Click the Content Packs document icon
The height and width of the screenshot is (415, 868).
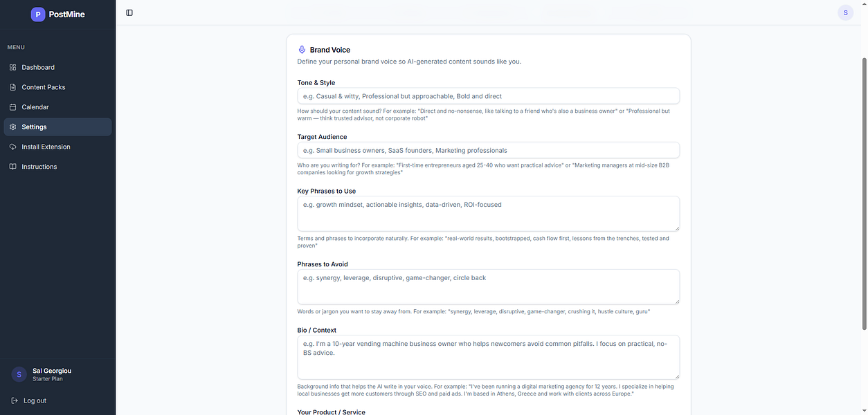(x=13, y=87)
